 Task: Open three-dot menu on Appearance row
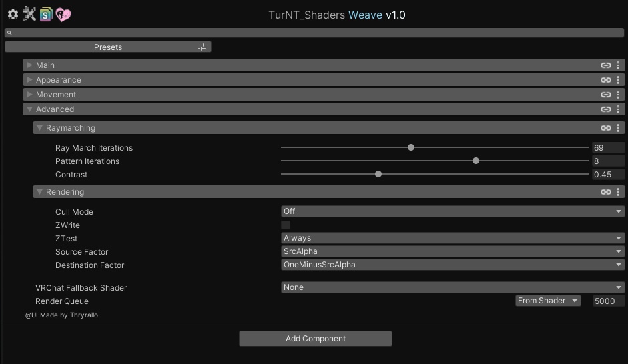pos(618,80)
